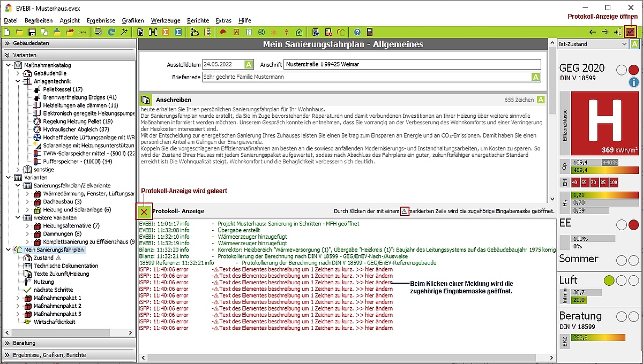
Task: Expand the Gebäudedaten panel section
Action: pyautogui.click(x=69, y=43)
